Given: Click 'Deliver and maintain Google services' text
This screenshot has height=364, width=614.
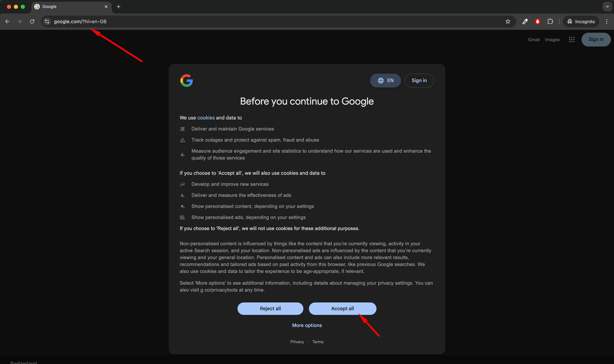Looking at the screenshot, I should pos(233,129).
